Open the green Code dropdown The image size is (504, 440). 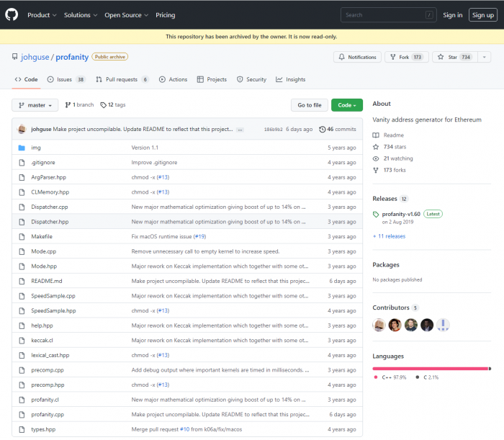coord(347,105)
